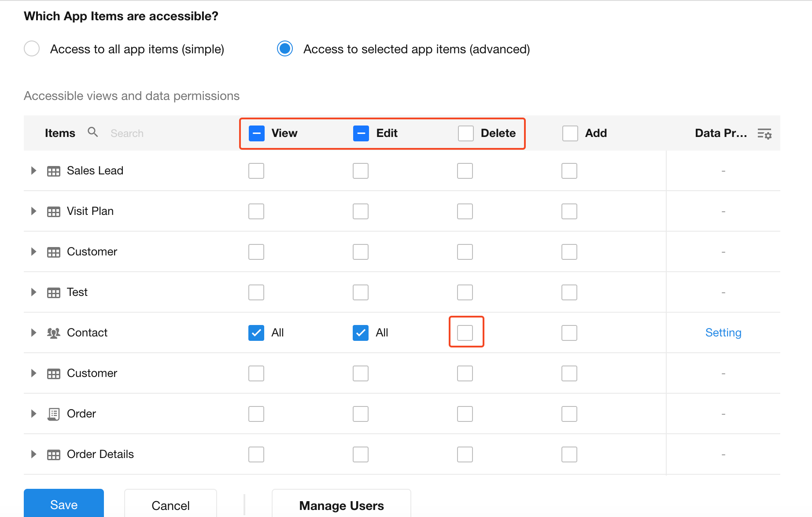Click the Cancel button
Screen dimensions: 812x517
click(x=170, y=504)
